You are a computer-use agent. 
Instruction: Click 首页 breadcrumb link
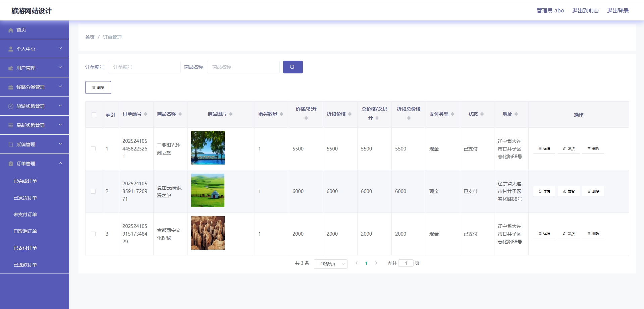[x=90, y=37]
